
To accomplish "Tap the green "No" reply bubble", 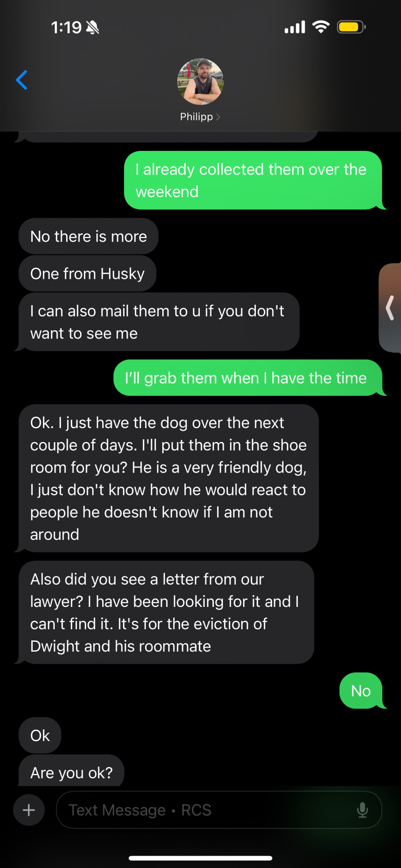I will [x=361, y=691].
